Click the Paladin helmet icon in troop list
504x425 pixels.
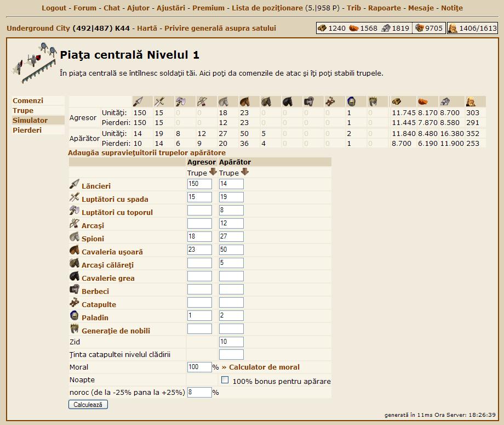click(x=75, y=316)
